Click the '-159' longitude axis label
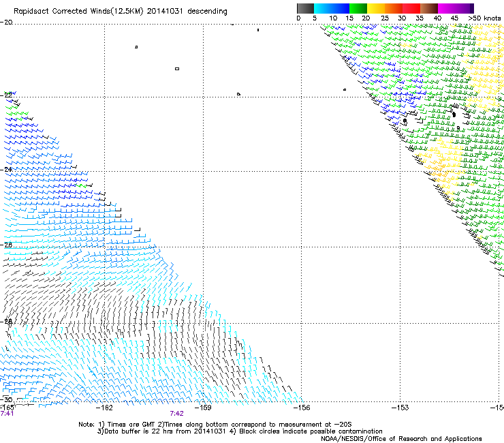Image resolution: width=504 pixels, height=443 pixels. click(203, 408)
